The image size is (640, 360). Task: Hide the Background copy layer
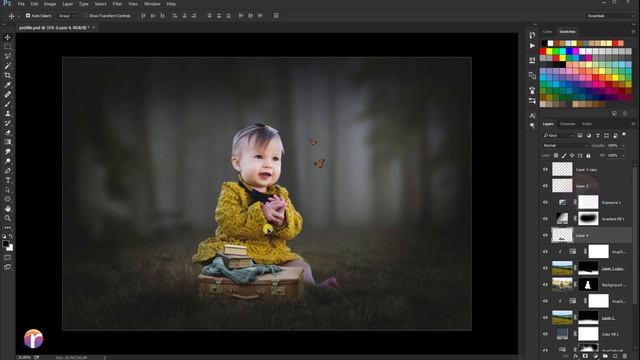pos(545,284)
